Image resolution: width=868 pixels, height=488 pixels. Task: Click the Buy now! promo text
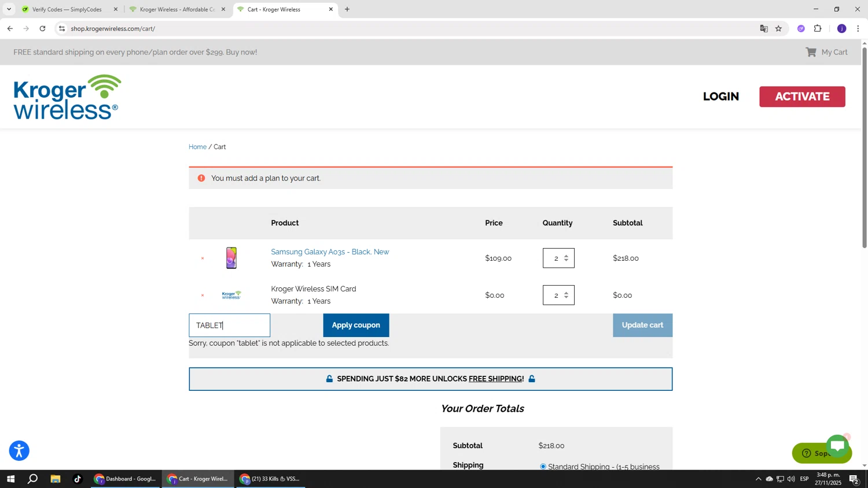[x=242, y=52]
